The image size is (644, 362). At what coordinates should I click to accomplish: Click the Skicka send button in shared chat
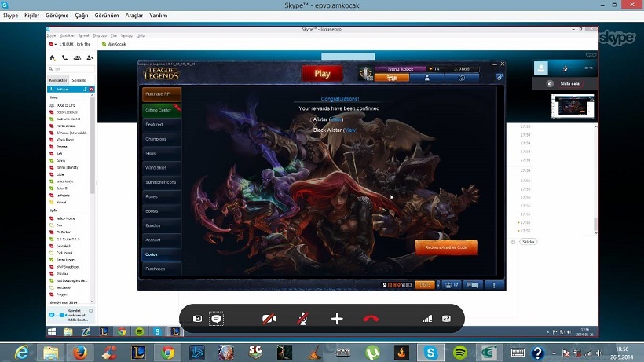pyautogui.click(x=529, y=242)
